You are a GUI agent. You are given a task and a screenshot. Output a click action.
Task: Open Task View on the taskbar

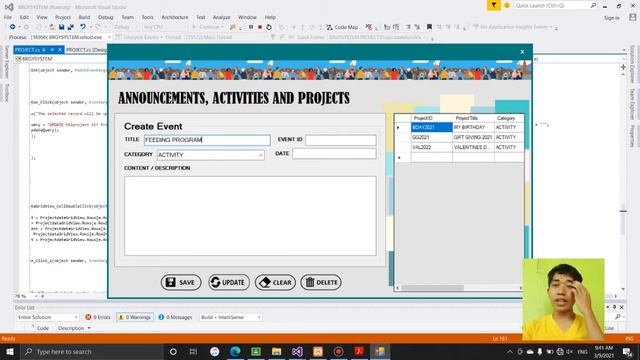193,351
